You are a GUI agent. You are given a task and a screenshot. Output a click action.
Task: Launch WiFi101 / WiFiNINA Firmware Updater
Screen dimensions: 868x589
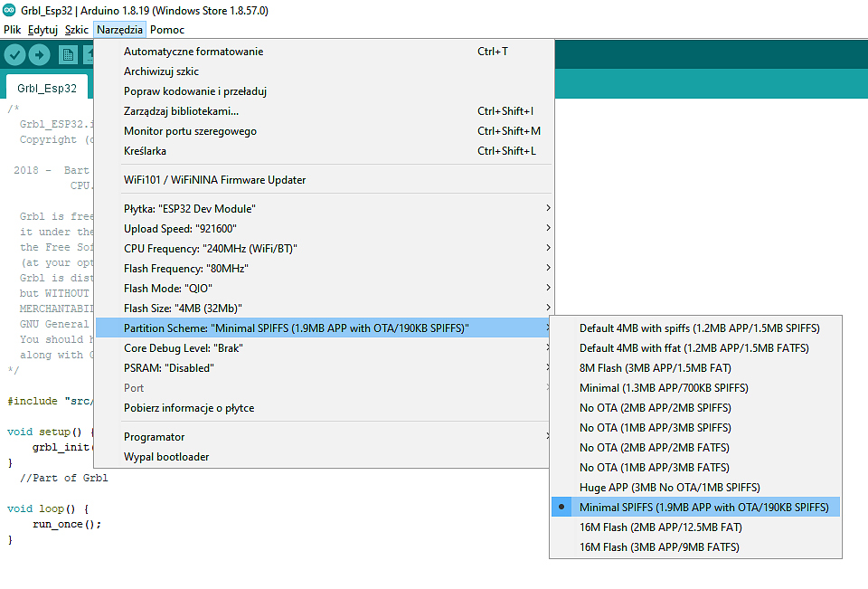pyautogui.click(x=324, y=180)
